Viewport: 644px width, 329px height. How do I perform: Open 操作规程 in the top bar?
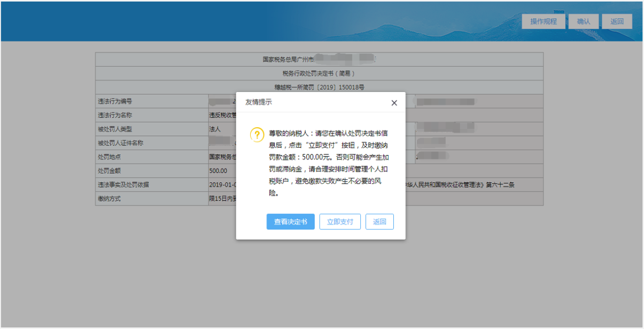[543, 21]
